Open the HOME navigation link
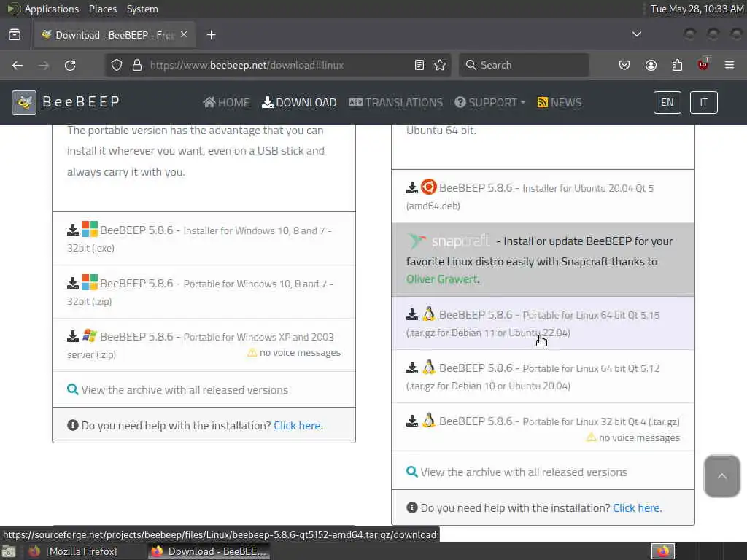The image size is (747, 560). 226,102
